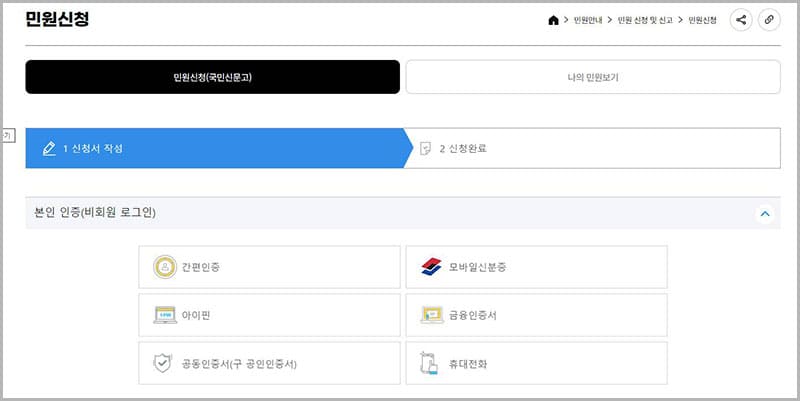Choose 모바일신분증 authentication button
Screen dimensions: 800x401
click(537, 267)
